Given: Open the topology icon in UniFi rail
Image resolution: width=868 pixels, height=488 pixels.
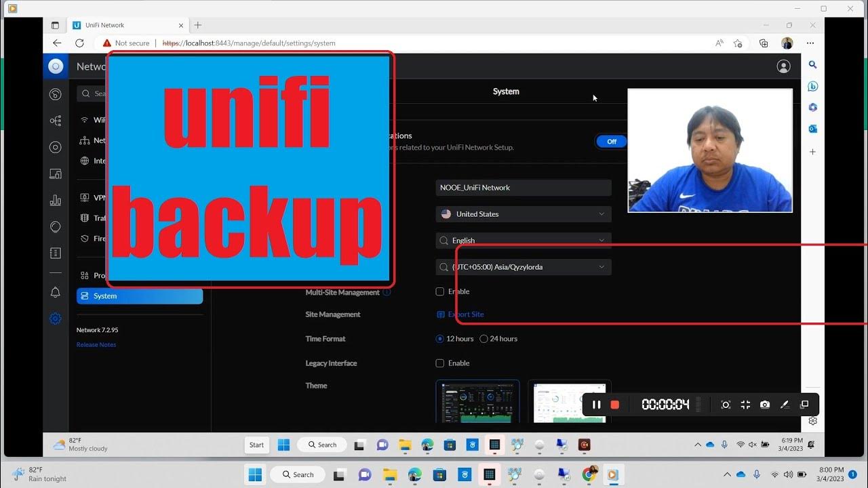Looking at the screenshot, I should pos(56,121).
